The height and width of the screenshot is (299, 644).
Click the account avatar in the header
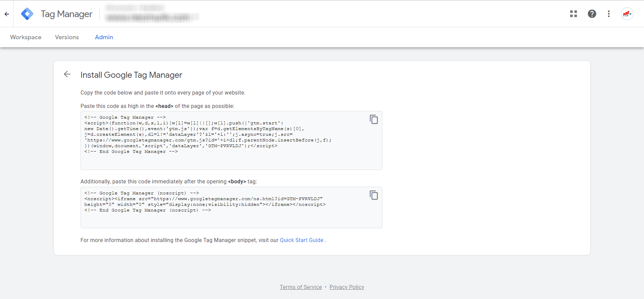(x=627, y=14)
